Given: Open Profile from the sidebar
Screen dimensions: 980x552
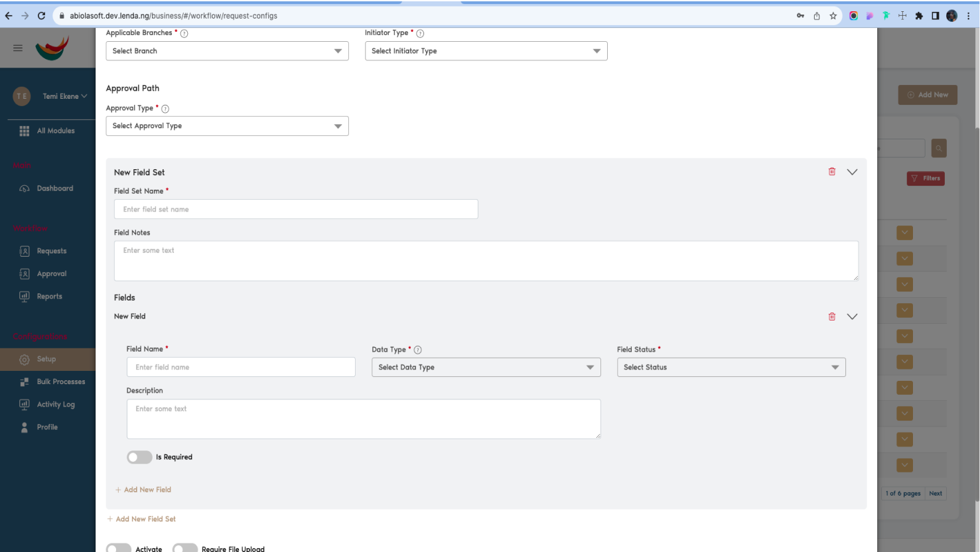Looking at the screenshot, I should (x=23, y=427).
